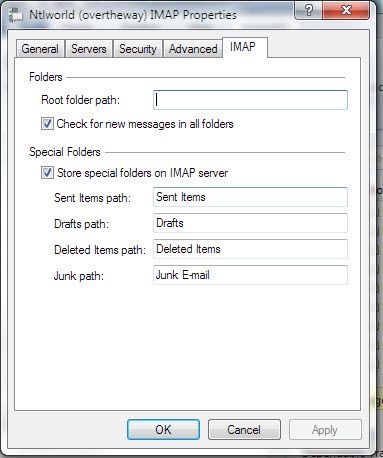
Task: Click the Junk path label
Action: click(79, 276)
